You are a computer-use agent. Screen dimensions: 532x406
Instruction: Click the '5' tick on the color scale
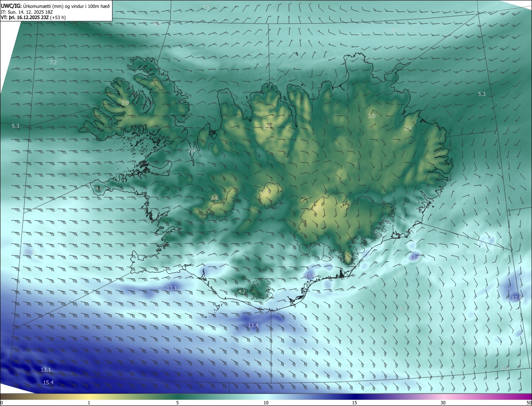177,403
